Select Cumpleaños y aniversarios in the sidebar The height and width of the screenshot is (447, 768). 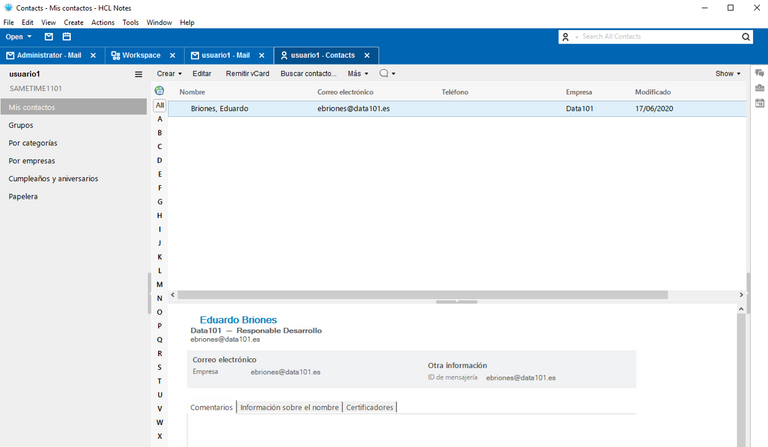53,179
